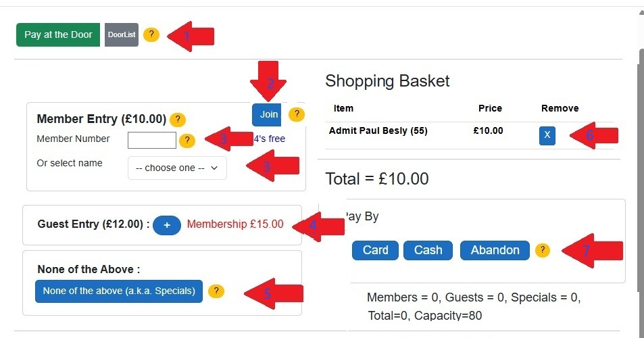Click help icon beside Member Number field

pyautogui.click(x=187, y=140)
